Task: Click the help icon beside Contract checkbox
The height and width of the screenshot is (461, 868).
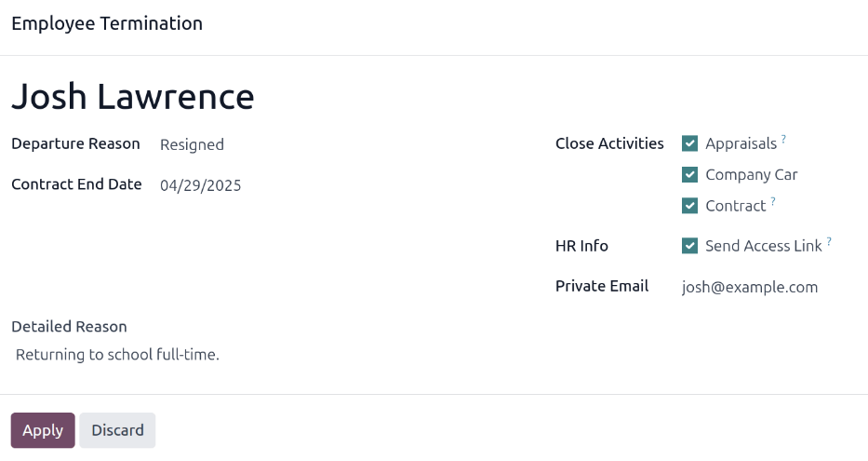Action: click(773, 201)
